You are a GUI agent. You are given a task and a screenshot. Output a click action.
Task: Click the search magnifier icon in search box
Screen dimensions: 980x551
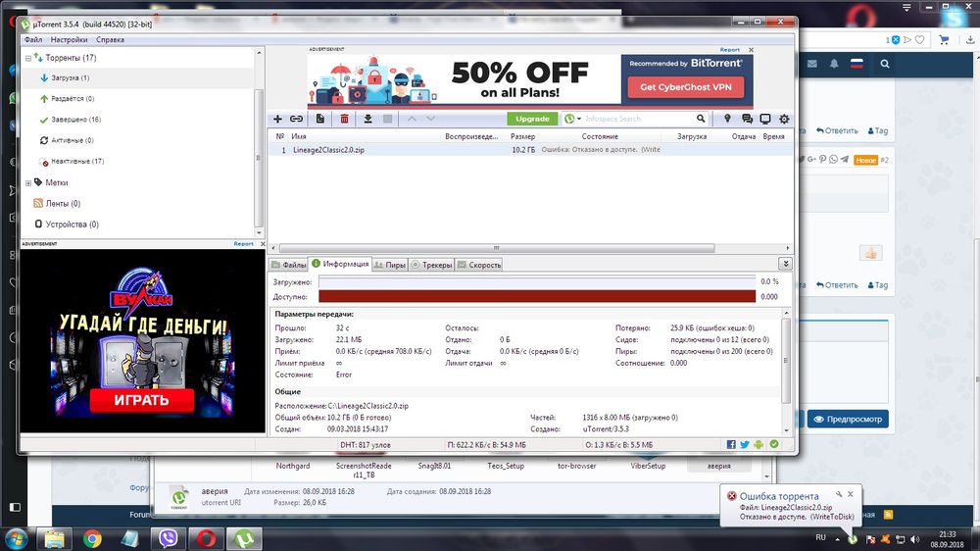click(702, 119)
